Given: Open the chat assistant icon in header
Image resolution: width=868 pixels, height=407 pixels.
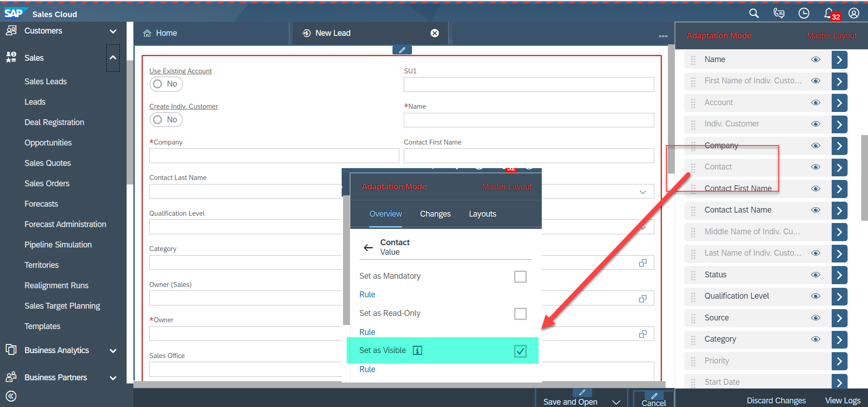Looking at the screenshot, I should (x=779, y=14).
